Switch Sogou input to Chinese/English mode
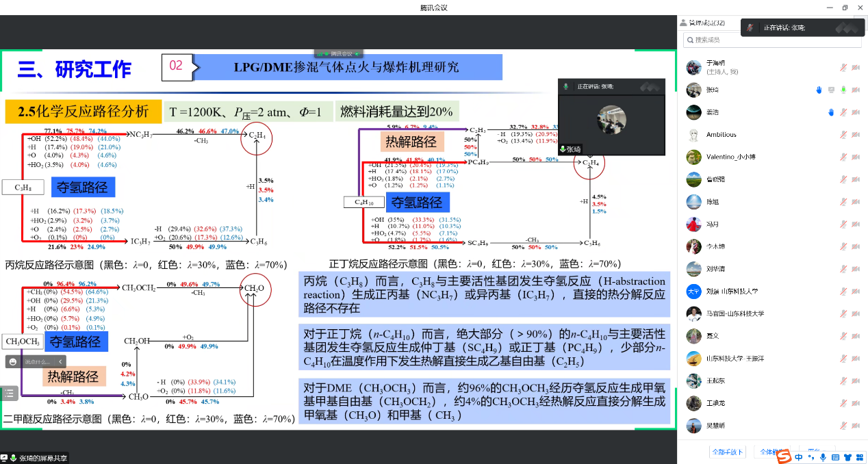This screenshot has height=464, width=868. [798, 456]
